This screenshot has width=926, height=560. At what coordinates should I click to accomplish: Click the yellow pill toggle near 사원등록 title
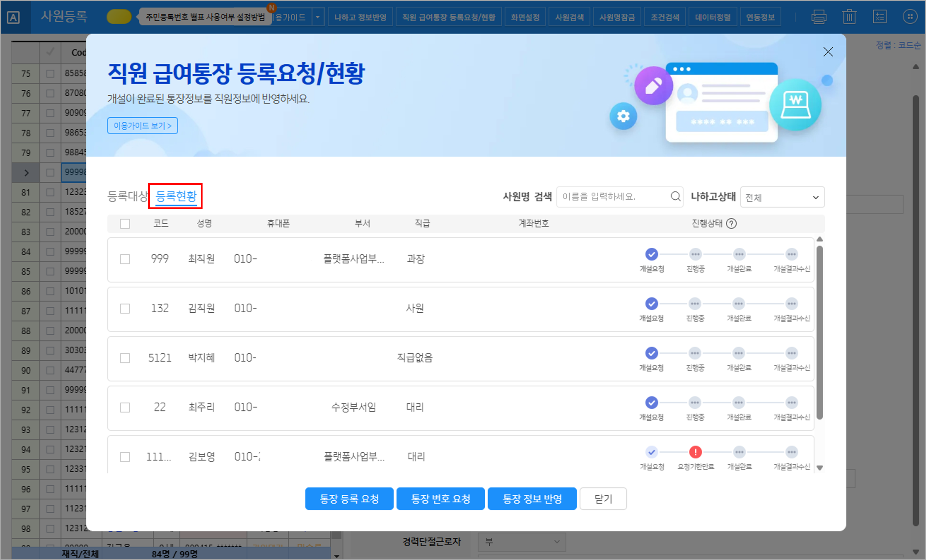coord(119,17)
